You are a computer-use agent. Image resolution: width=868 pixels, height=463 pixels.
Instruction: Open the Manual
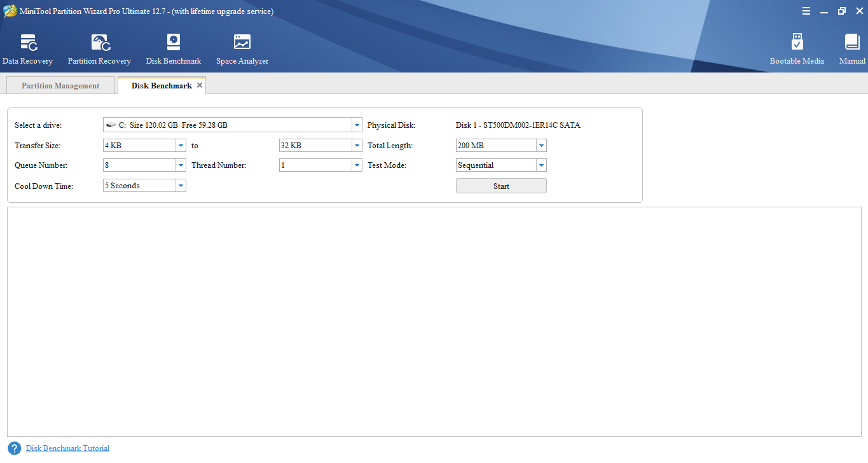(852, 50)
